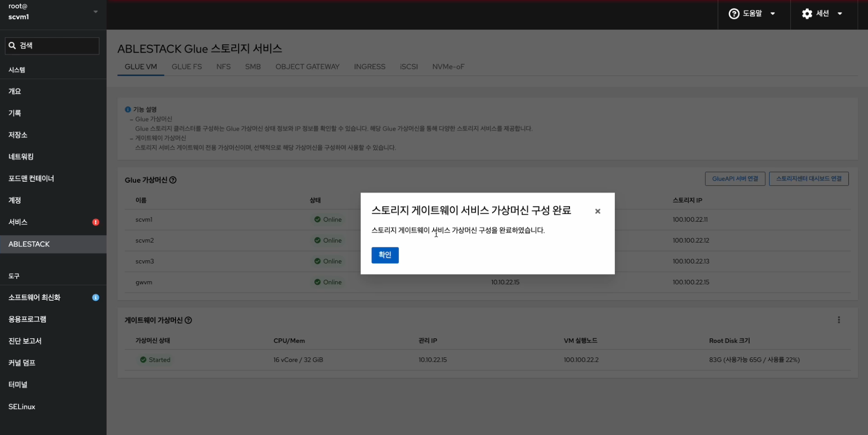Click the Online status check icon for scvm3
The image size is (868, 435).
[317, 262]
